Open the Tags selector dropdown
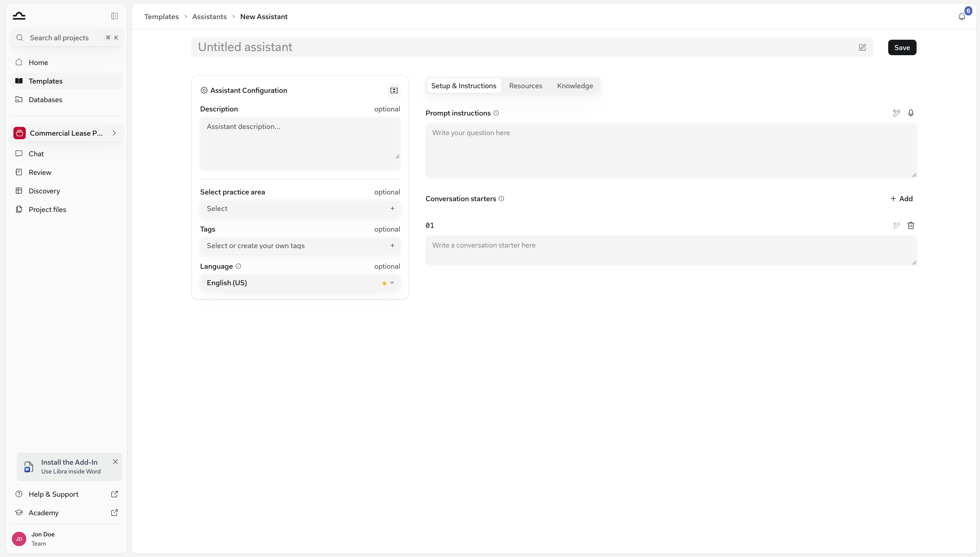Screen dimensions: 980x557 (x=300, y=245)
